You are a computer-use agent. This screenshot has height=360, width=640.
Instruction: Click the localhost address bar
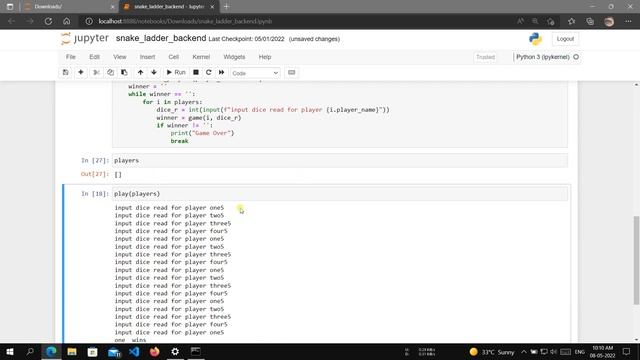click(298, 21)
